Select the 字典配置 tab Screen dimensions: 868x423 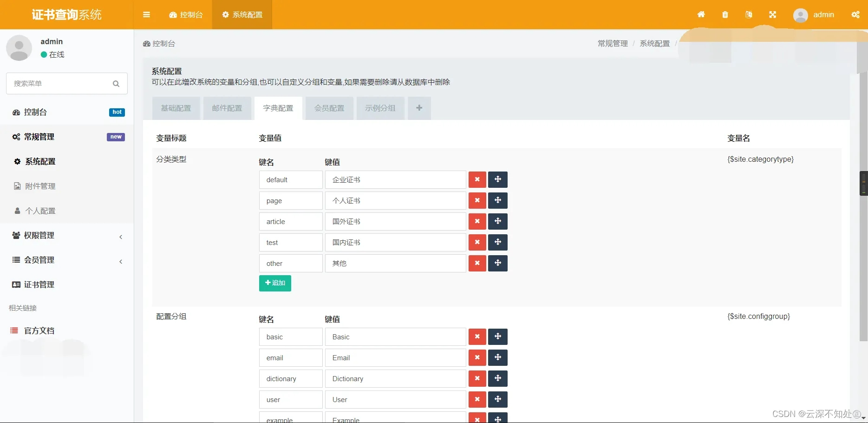(278, 108)
